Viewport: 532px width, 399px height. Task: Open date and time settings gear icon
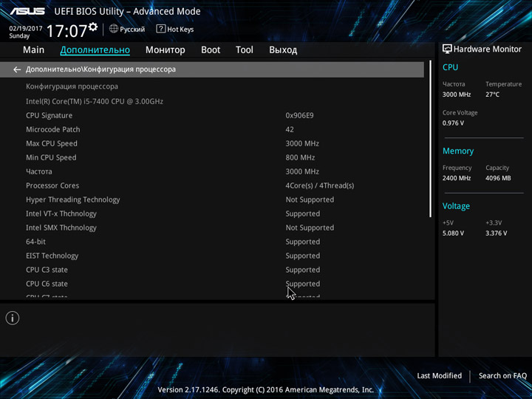93,27
